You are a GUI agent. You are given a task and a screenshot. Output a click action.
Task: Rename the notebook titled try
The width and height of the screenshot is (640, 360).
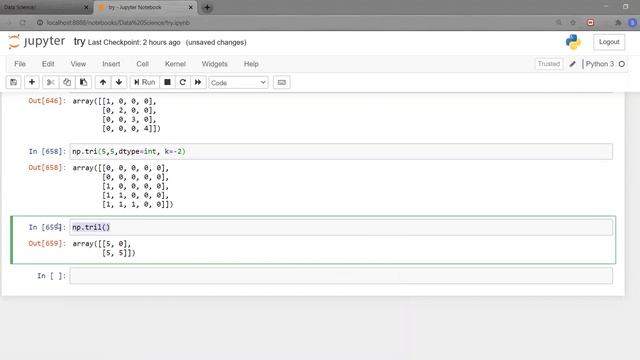tap(79, 42)
